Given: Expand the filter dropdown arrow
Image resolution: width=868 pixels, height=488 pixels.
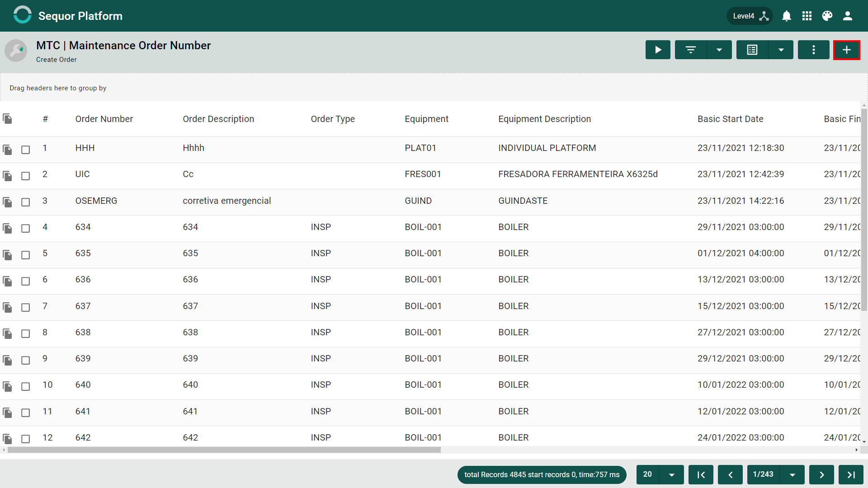Looking at the screenshot, I should [719, 50].
